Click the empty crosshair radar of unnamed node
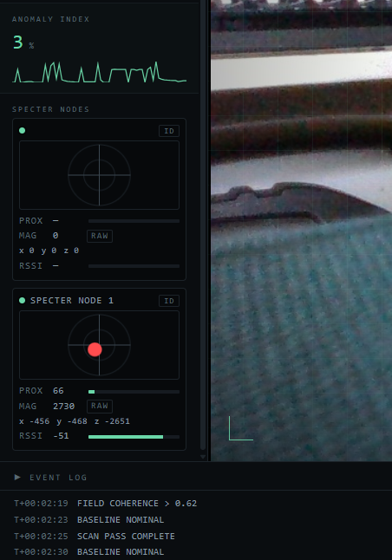The image size is (392, 560). coord(99,175)
